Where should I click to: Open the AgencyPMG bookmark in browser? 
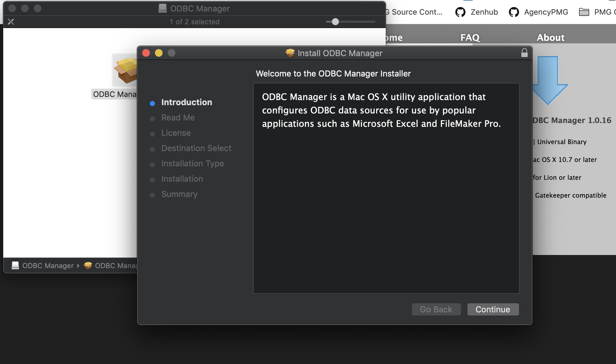[x=539, y=12]
